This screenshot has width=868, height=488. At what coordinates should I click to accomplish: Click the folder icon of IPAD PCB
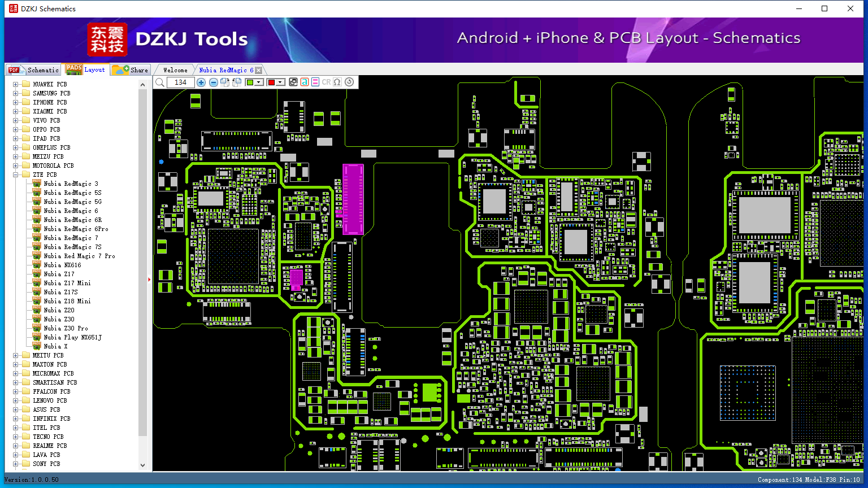coord(25,138)
